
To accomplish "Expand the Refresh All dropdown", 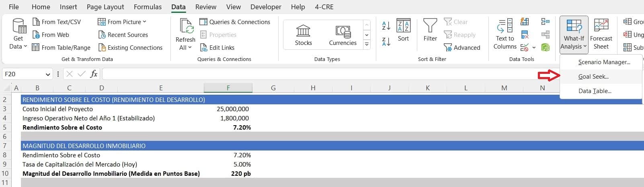I will tap(185, 48).
